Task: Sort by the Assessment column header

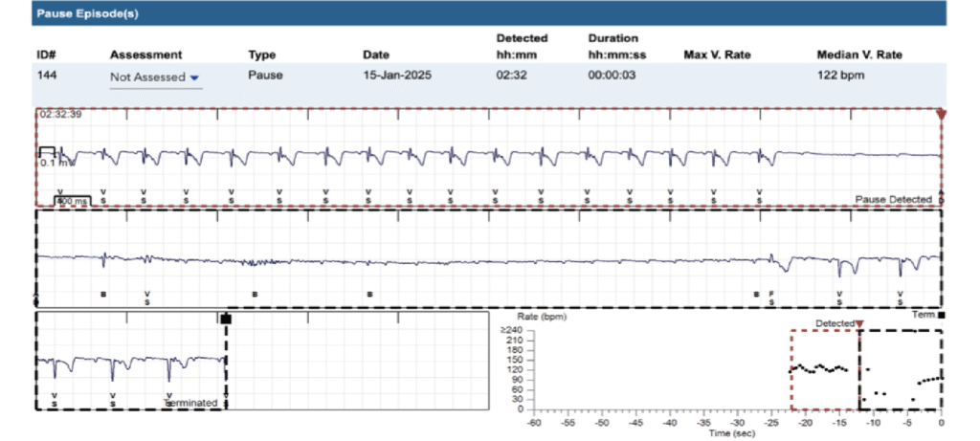Action: [x=145, y=55]
